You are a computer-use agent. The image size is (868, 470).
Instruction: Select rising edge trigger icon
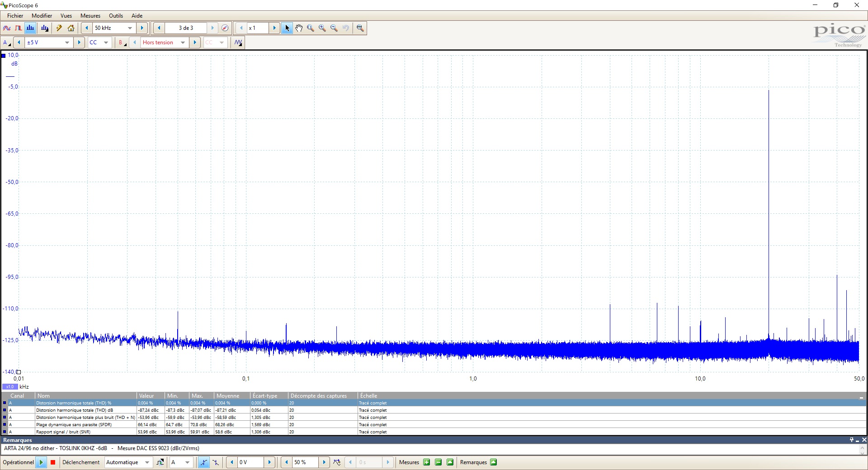204,462
